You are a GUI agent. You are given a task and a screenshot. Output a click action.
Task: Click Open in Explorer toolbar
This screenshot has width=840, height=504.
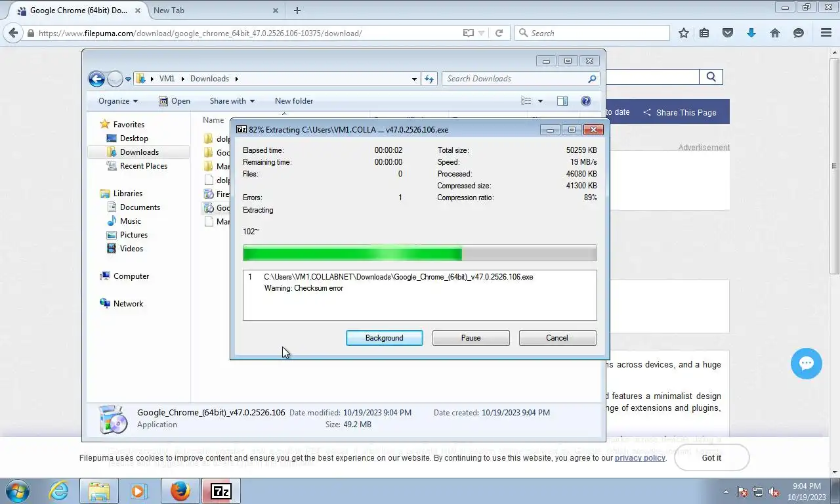click(x=175, y=101)
